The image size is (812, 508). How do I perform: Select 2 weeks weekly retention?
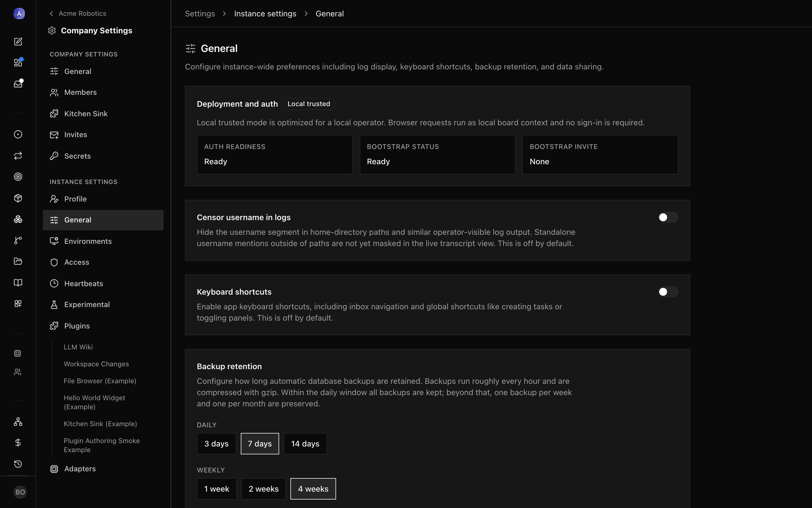click(263, 489)
